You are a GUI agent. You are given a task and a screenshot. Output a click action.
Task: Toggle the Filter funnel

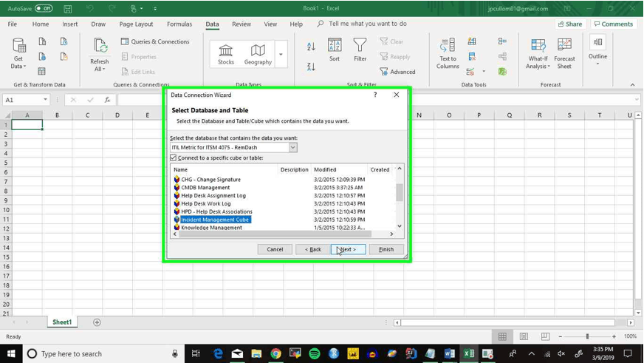pyautogui.click(x=360, y=50)
